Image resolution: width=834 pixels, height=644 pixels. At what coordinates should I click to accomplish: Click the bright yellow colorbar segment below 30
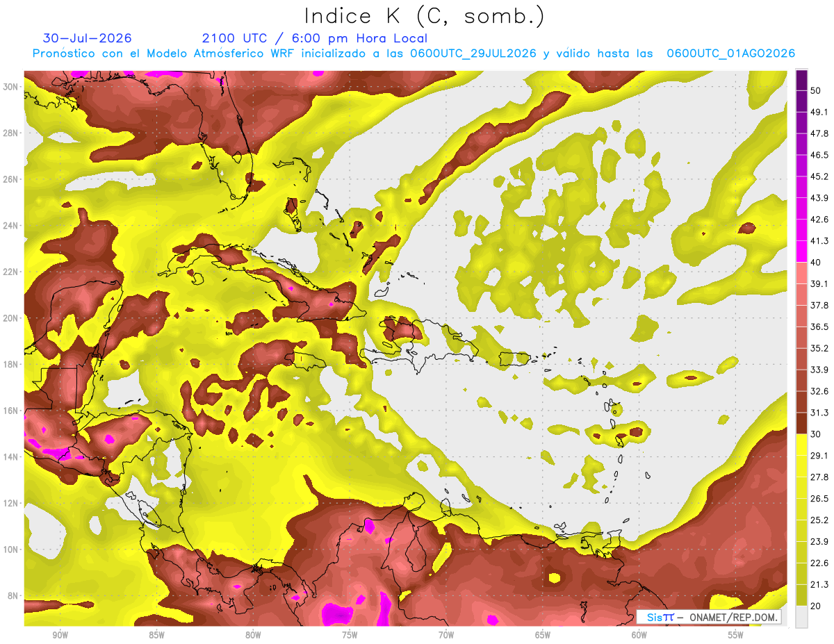tap(801, 445)
